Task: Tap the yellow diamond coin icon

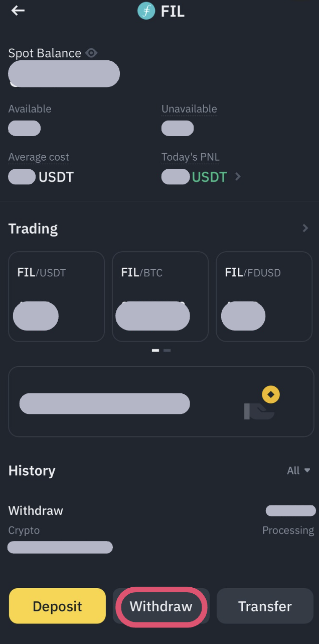Action: (x=271, y=394)
